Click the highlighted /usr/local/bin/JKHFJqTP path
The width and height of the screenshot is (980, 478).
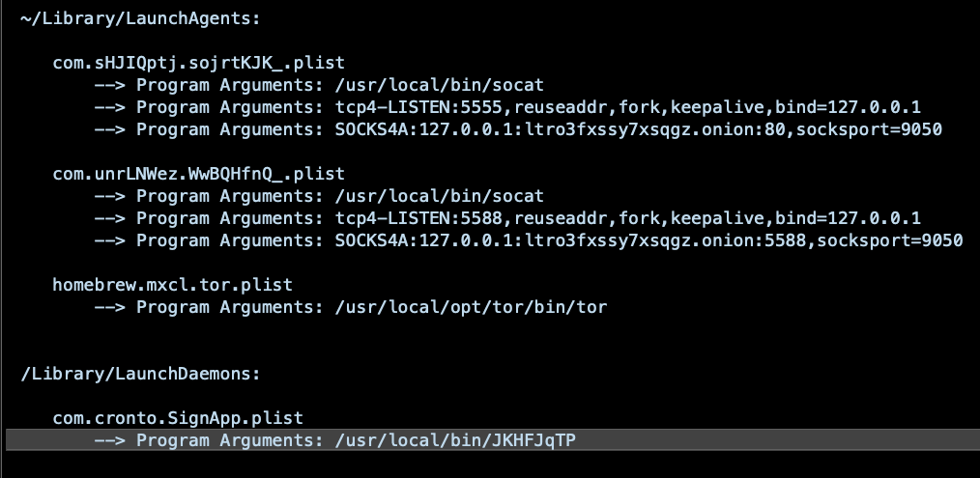[456, 440]
